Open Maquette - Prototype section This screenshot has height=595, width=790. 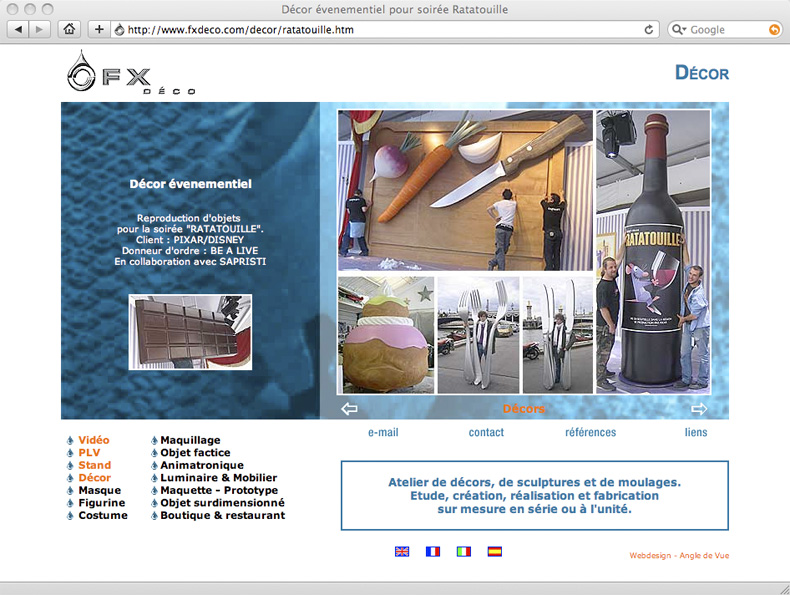pos(219,491)
